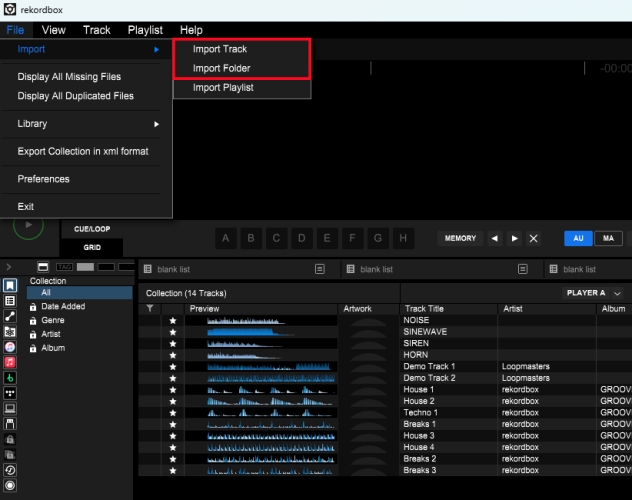Image resolution: width=632 pixels, height=500 pixels.
Task: Open the Playlist menu
Action: pos(145,30)
